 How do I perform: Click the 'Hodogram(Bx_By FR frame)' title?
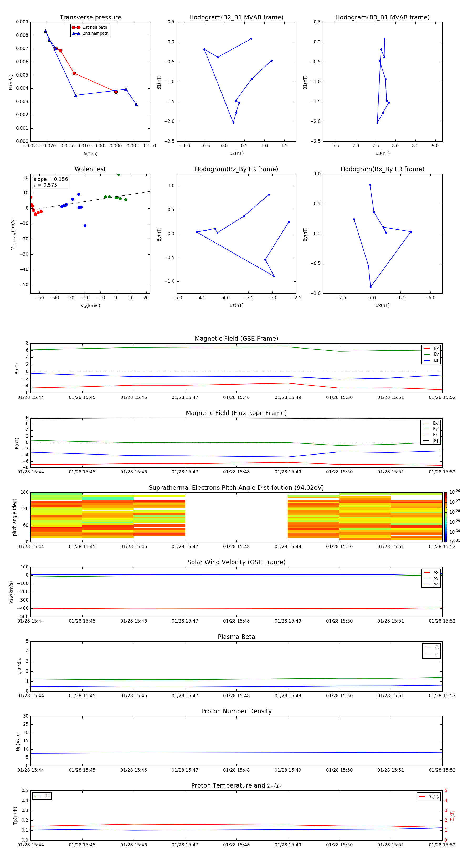(x=382, y=169)
